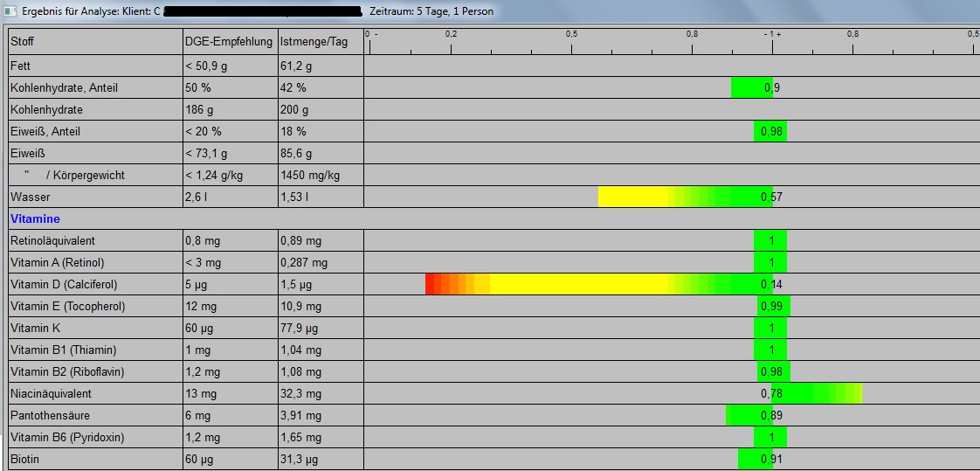Click the Vitamin E (Tocopherol) row label
The width and height of the screenshot is (980, 471).
(68, 306)
